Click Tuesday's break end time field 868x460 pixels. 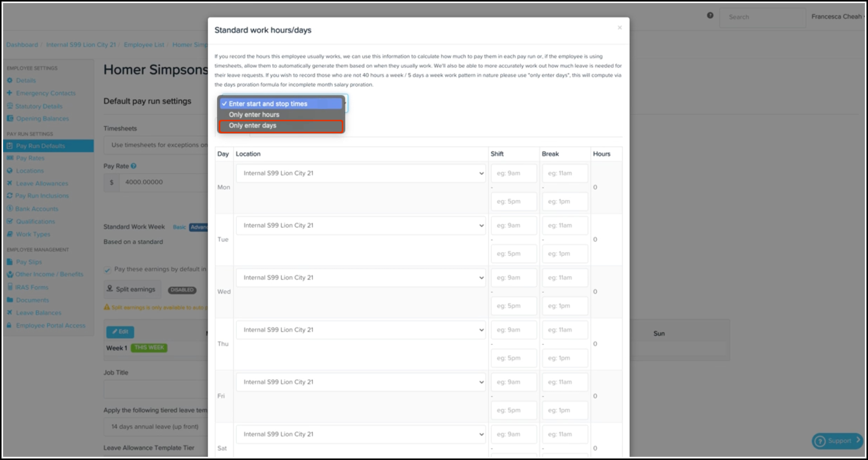pyautogui.click(x=565, y=254)
